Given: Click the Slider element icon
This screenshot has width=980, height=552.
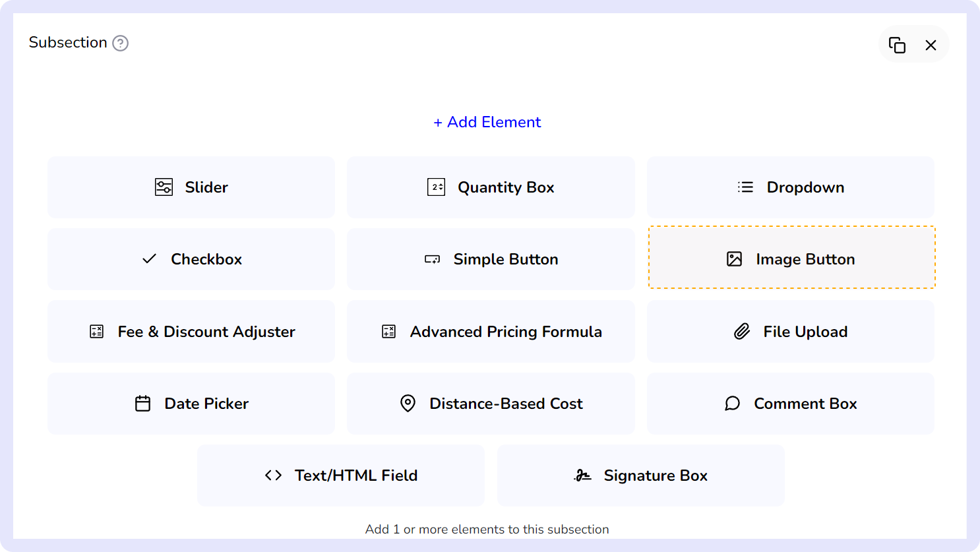Looking at the screenshot, I should point(164,187).
